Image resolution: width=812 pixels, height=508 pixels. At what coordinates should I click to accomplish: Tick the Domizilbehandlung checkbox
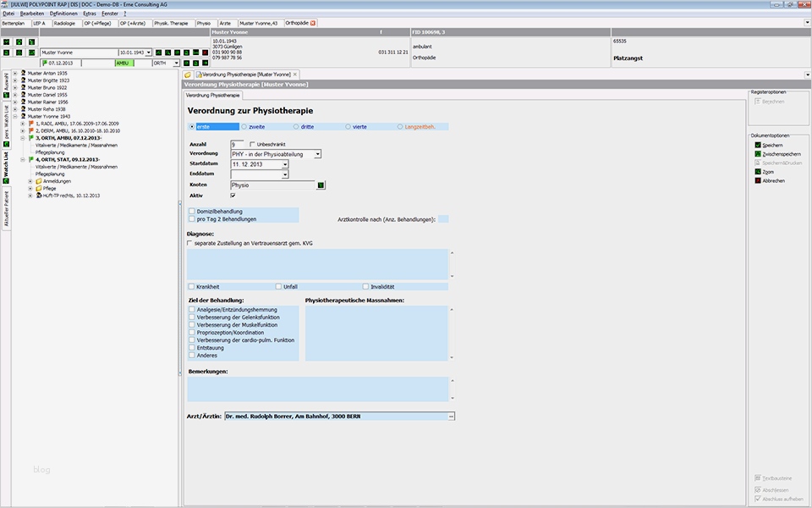[192, 211]
